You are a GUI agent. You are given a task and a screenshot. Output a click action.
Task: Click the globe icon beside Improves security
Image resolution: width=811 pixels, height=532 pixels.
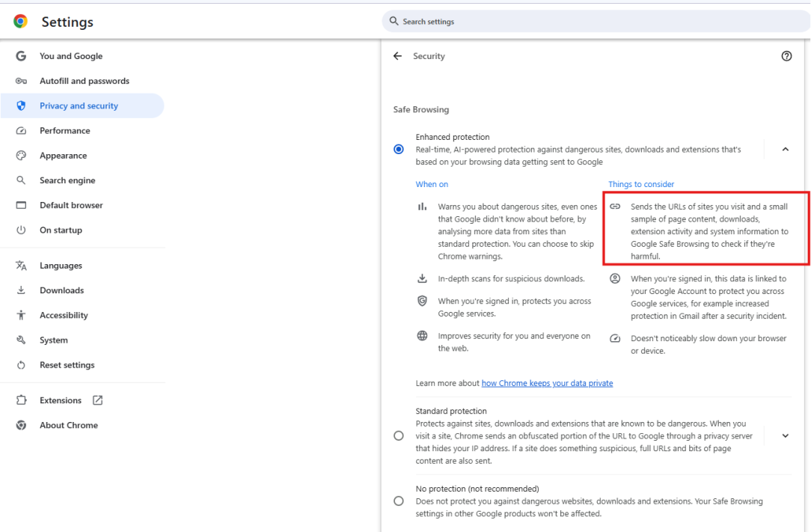(x=422, y=336)
